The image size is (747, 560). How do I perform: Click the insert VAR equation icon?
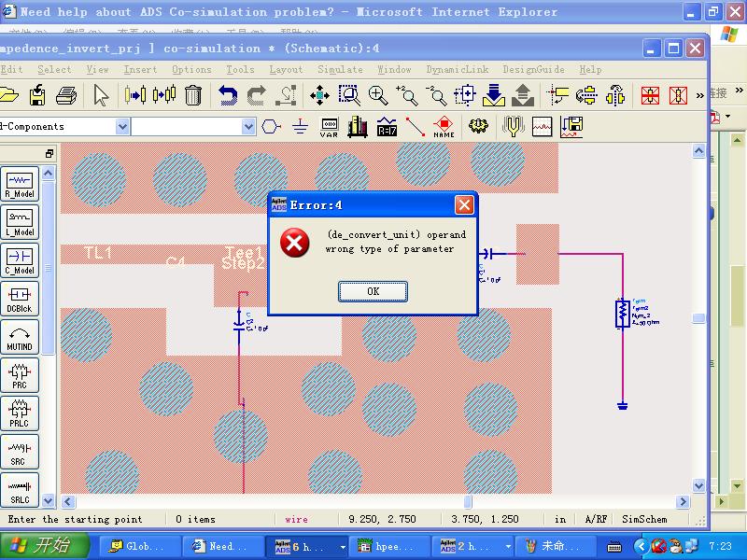(329, 128)
